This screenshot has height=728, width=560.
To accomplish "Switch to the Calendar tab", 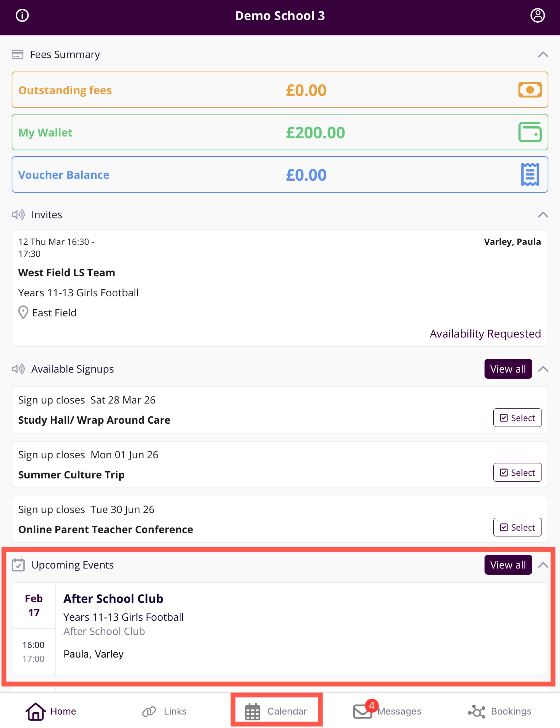I will click(x=276, y=711).
